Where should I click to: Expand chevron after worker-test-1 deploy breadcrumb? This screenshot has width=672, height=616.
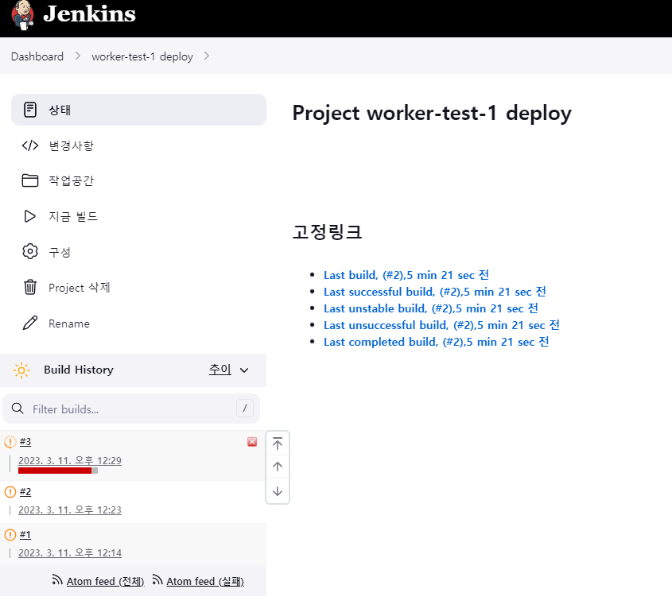tap(207, 56)
